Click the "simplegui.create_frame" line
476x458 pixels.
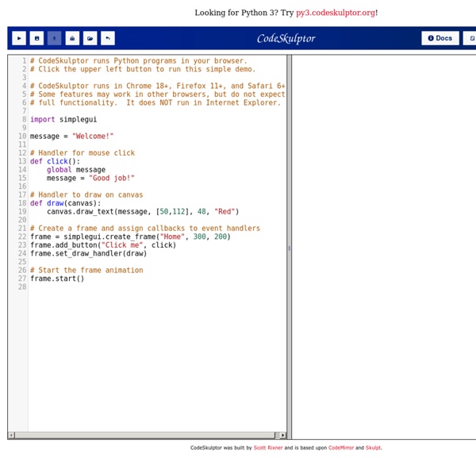(130, 237)
